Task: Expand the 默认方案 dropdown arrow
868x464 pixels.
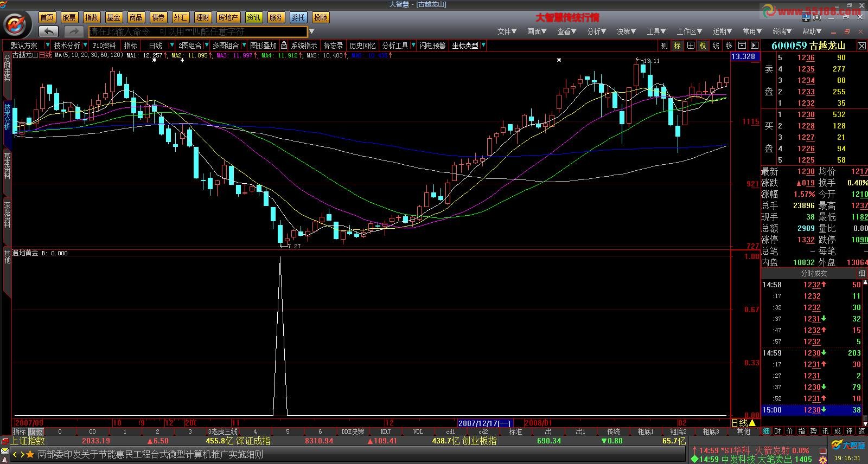Action: [x=48, y=46]
